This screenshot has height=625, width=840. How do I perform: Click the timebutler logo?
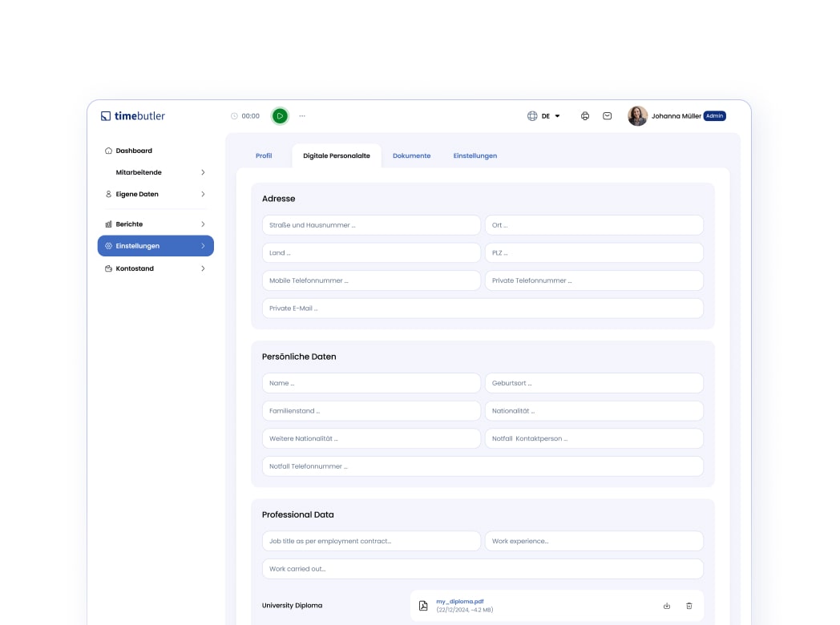coord(133,116)
